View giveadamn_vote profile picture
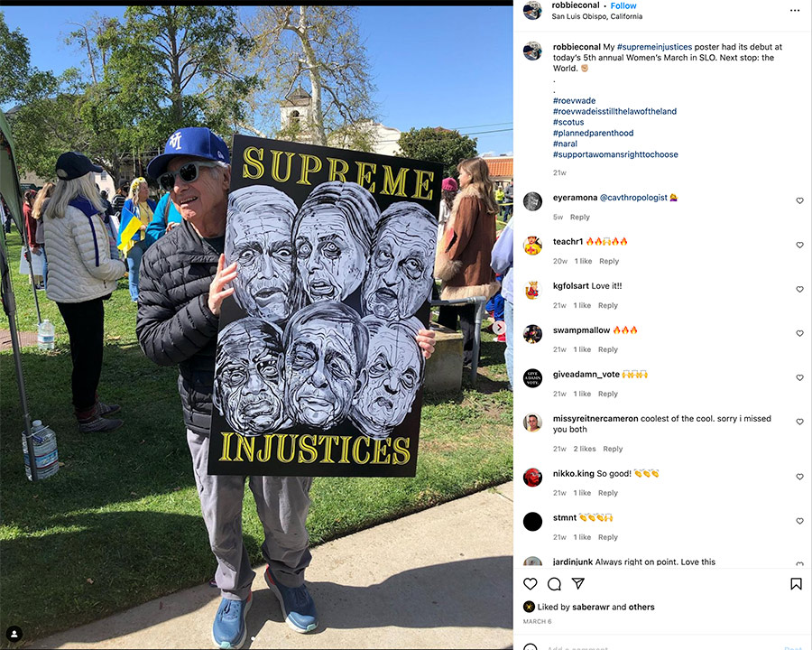The width and height of the screenshot is (812, 650). [x=532, y=378]
